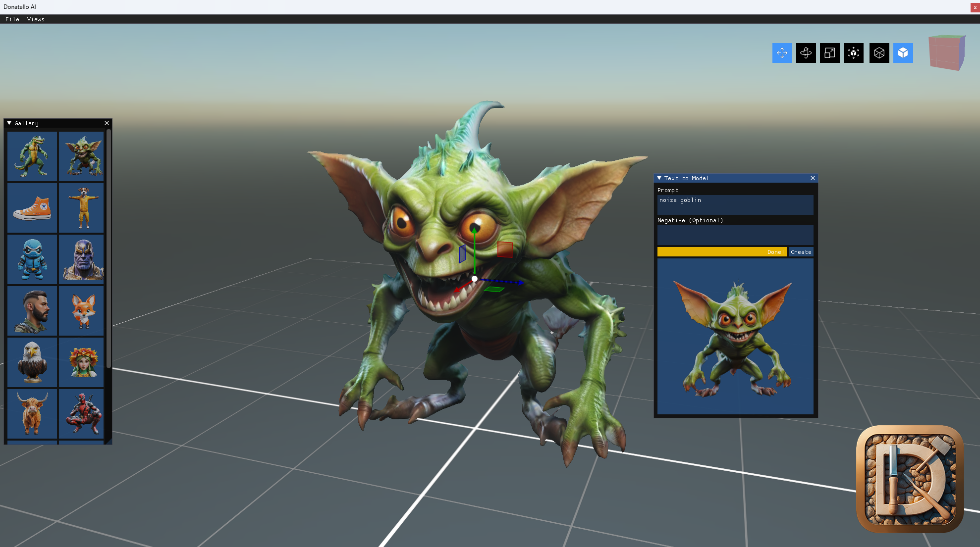Select the lizard creature thumbnail in Gallery
This screenshot has height=547, width=980.
coord(32,156)
